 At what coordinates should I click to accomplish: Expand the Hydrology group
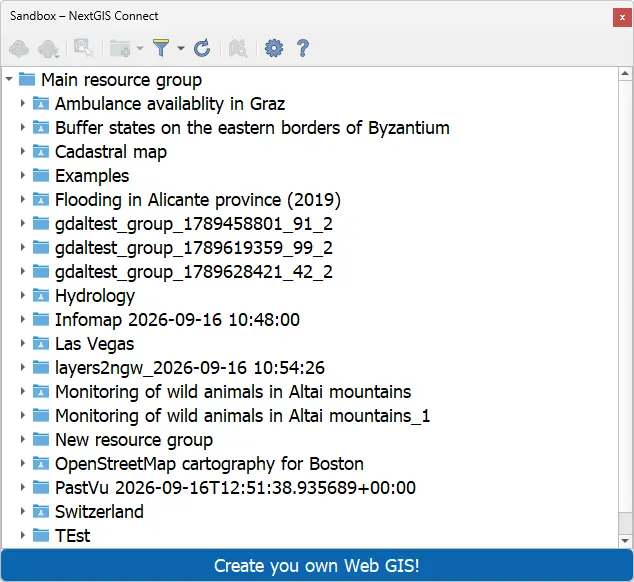click(23, 295)
